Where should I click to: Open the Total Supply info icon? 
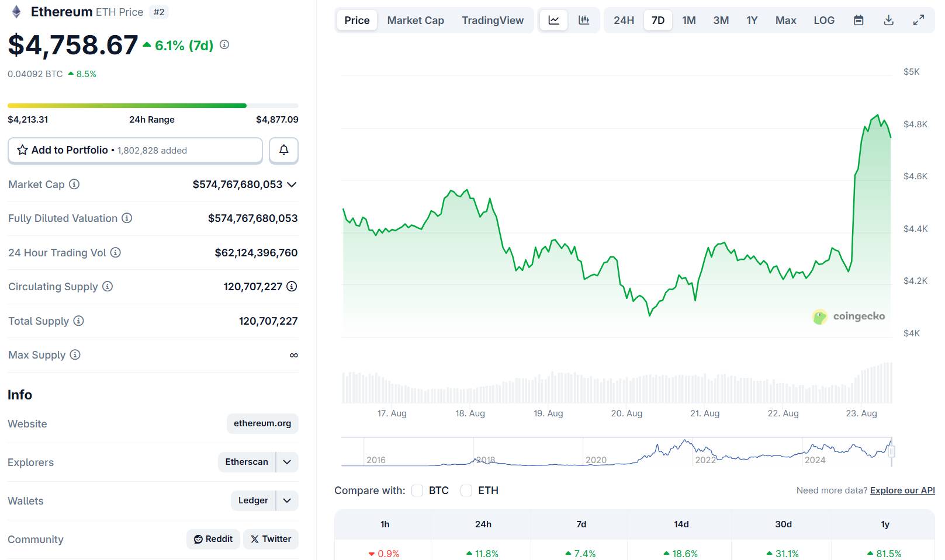[78, 321]
